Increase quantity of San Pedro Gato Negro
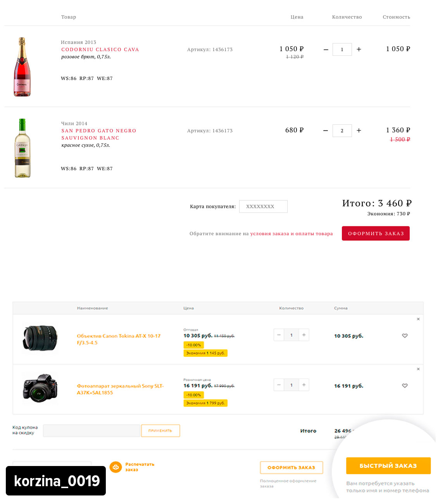 359,131
